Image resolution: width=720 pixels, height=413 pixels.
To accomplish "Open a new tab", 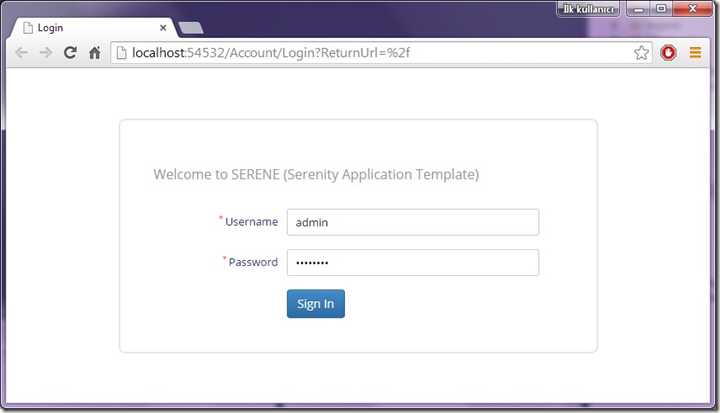I will coord(191,28).
